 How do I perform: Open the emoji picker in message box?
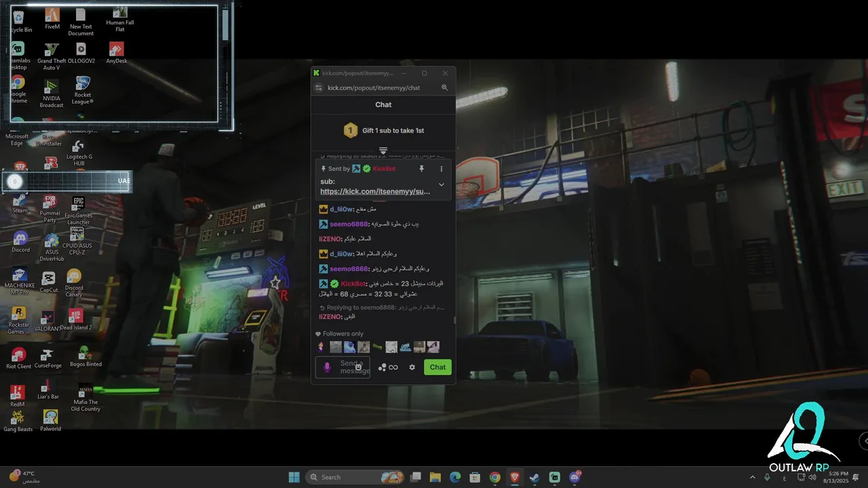tap(359, 367)
